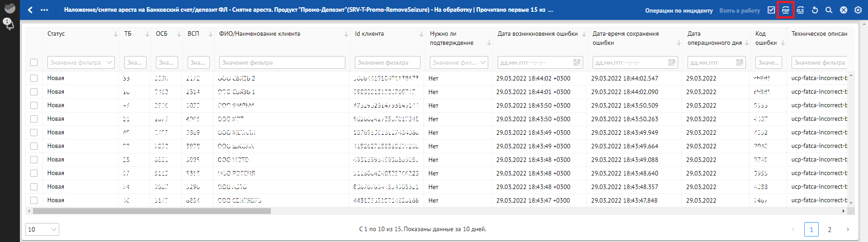868x242 pixels.
Task: Tick the checkbox icon in top toolbar
Action: coord(771,10)
